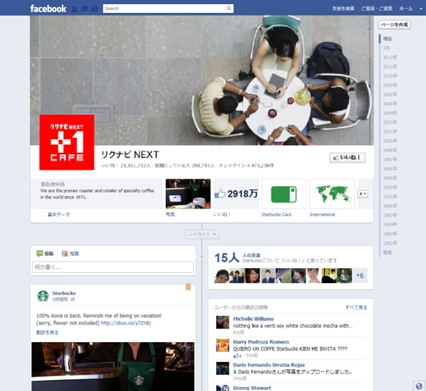Open the messages icon
Image resolution: width=426 pixels, height=391 pixels.
(x=84, y=9)
